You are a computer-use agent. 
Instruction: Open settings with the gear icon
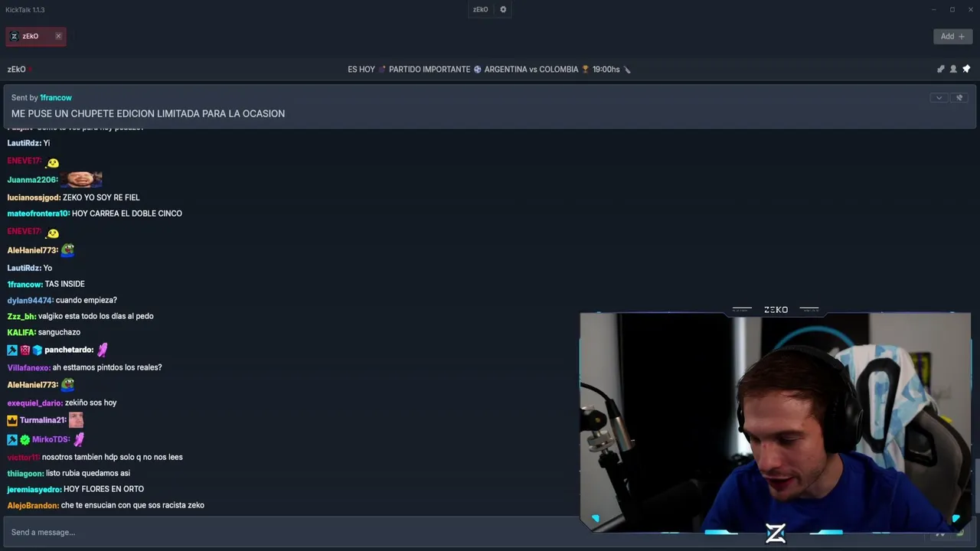503,10
